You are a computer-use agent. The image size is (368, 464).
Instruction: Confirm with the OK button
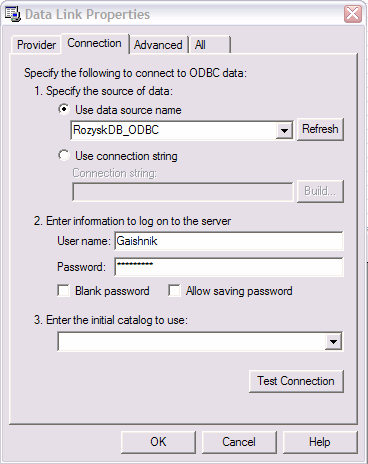point(158,442)
